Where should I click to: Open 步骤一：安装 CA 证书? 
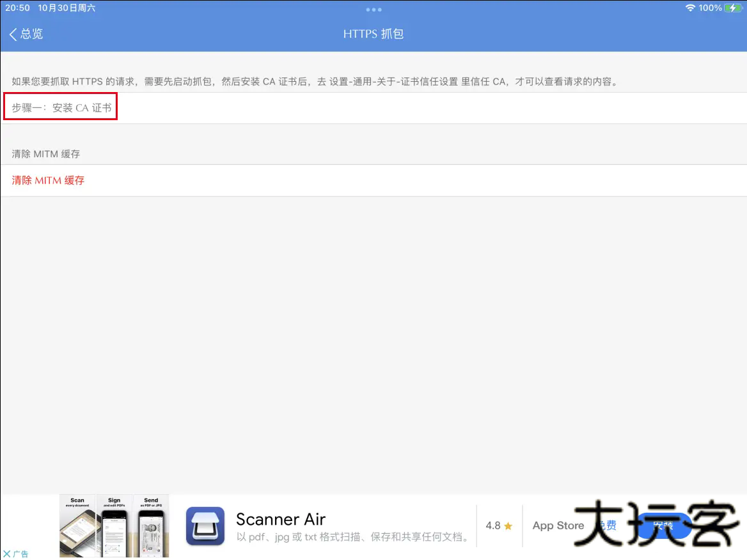tap(61, 107)
